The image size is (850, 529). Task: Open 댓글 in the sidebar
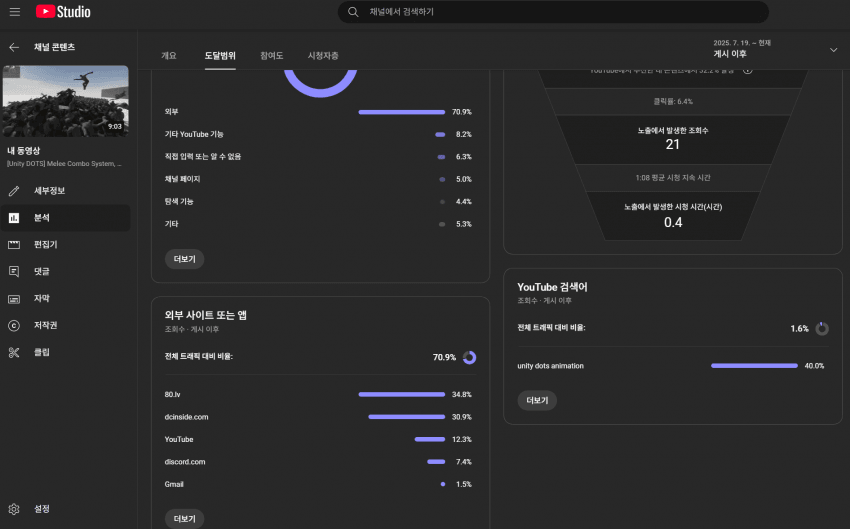(x=66, y=272)
